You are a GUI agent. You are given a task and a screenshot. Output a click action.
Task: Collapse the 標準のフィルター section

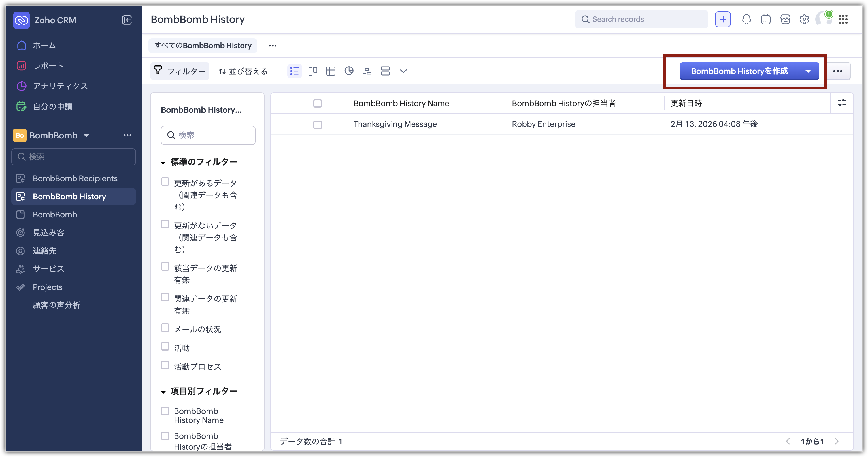pos(163,163)
